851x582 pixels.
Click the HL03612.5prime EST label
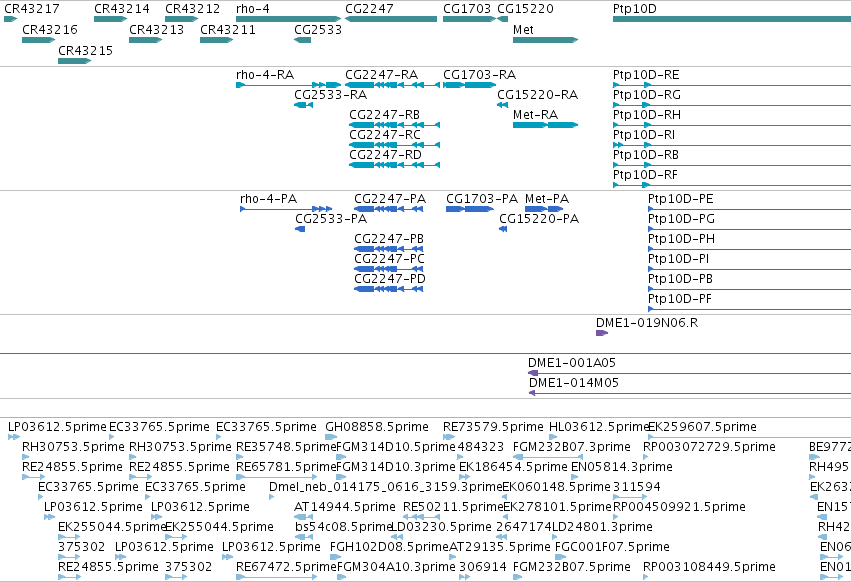pos(599,427)
